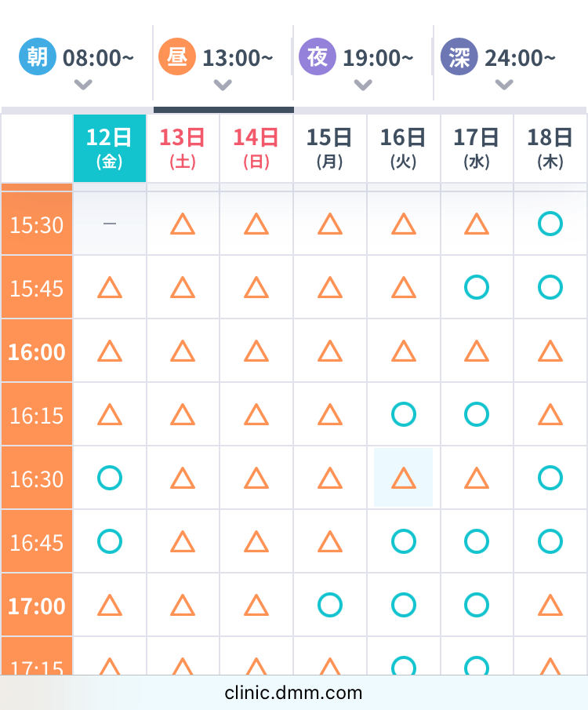
Task: Click the clinic.dmm.com address bar
Action: pyautogui.click(x=293, y=693)
